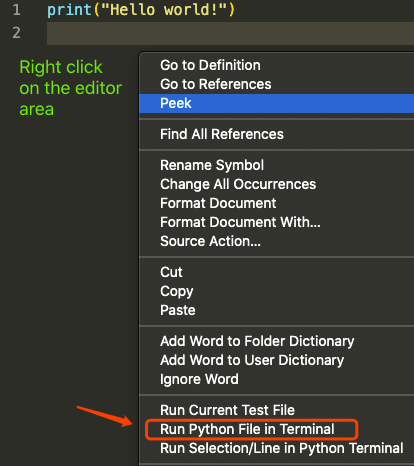414x466 pixels.
Task: Select Change All Occurrences
Action: coord(277,184)
